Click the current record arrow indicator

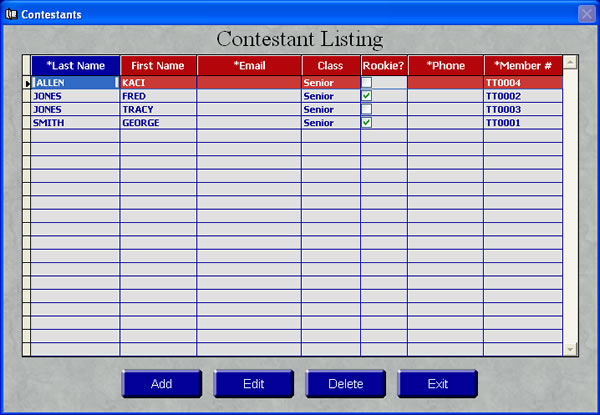click(27, 83)
